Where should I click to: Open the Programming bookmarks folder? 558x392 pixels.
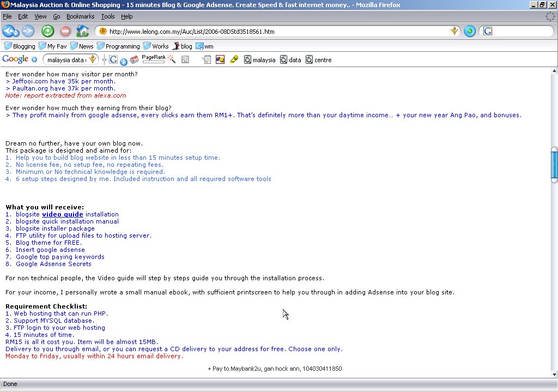coord(118,46)
